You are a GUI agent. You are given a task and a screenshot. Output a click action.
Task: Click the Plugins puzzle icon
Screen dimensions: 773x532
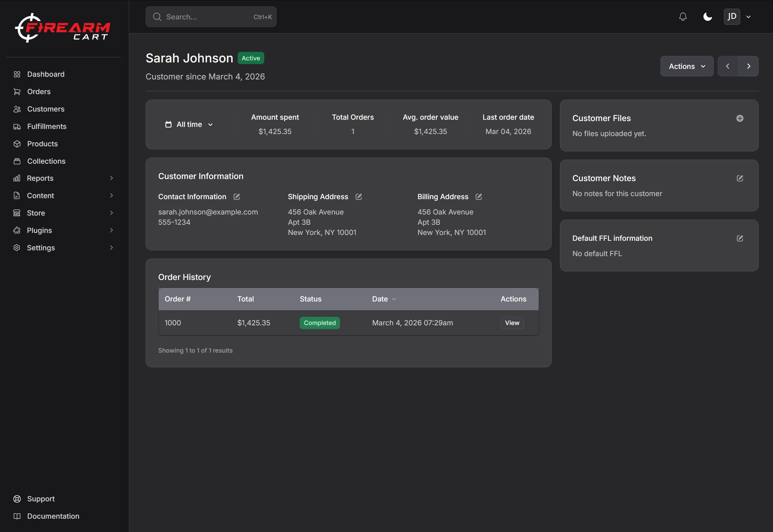[17, 231]
